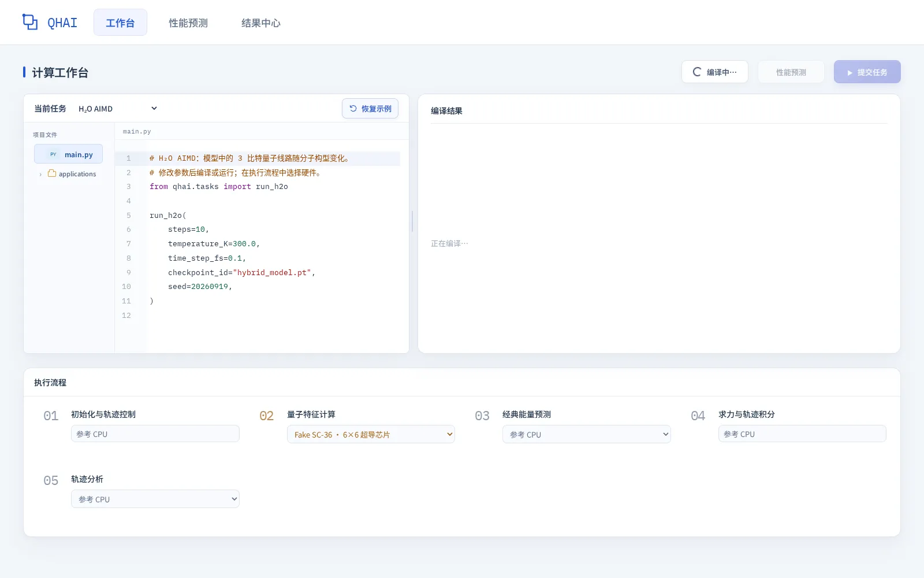This screenshot has height=578, width=924.
Task: Click the 求力与轨迹积分 参考 CPU field
Action: click(802, 434)
